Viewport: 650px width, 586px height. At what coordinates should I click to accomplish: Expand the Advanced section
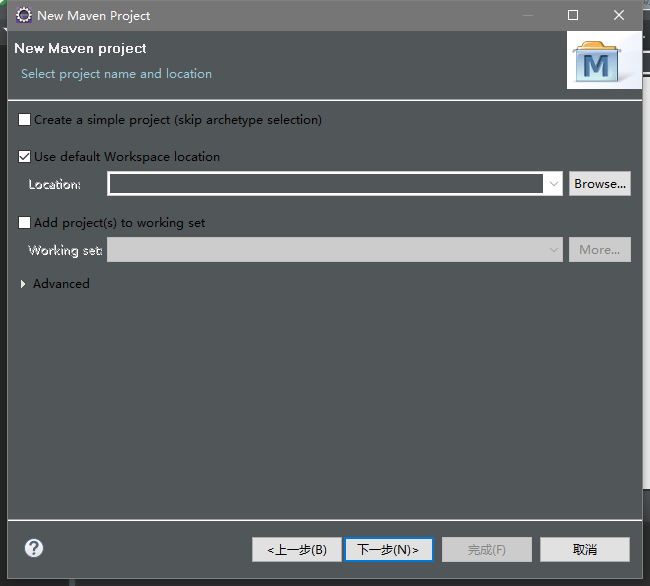click(x=23, y=284)
